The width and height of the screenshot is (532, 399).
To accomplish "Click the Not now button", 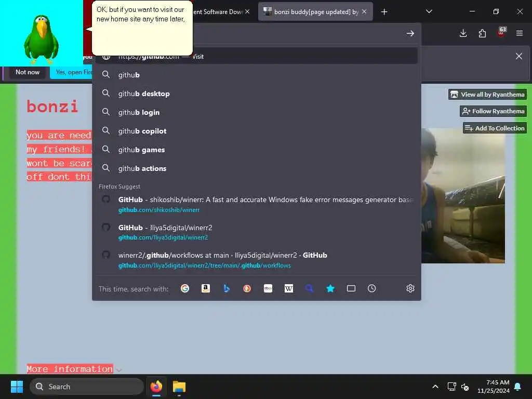I will pos(28,72).
